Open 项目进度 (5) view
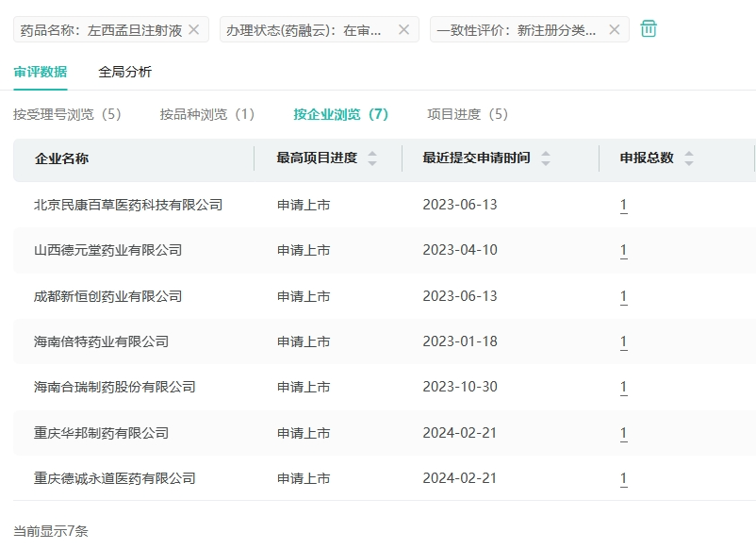The image size is (756, 549). click(x=468, y=114)
